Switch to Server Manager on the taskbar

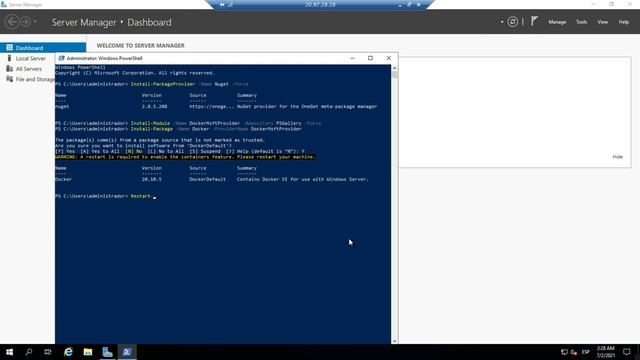[107, 352]
